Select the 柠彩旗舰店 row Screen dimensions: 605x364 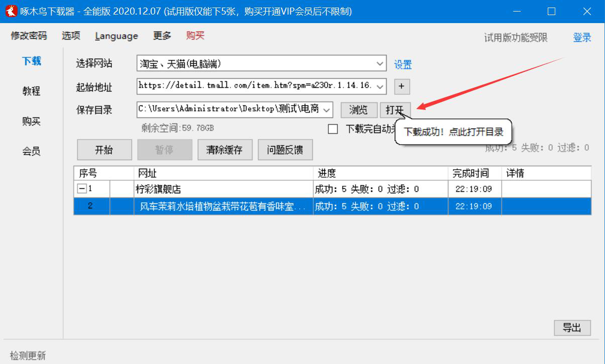(332, 189)
